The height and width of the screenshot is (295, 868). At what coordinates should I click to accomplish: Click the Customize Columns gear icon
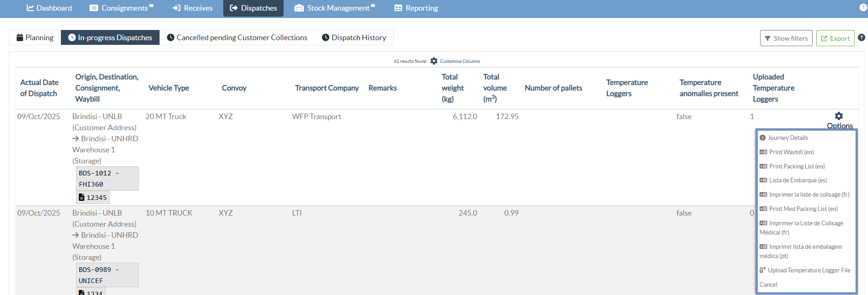click(434, 61)
